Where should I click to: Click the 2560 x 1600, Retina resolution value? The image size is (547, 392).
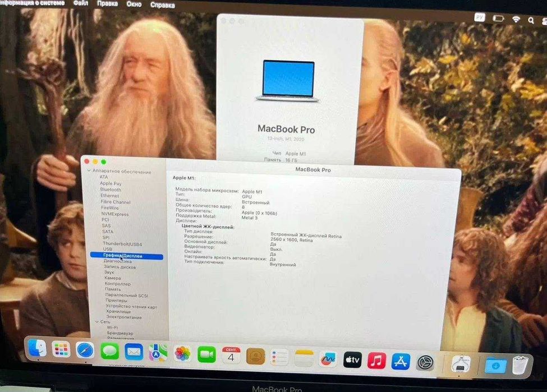291,240
